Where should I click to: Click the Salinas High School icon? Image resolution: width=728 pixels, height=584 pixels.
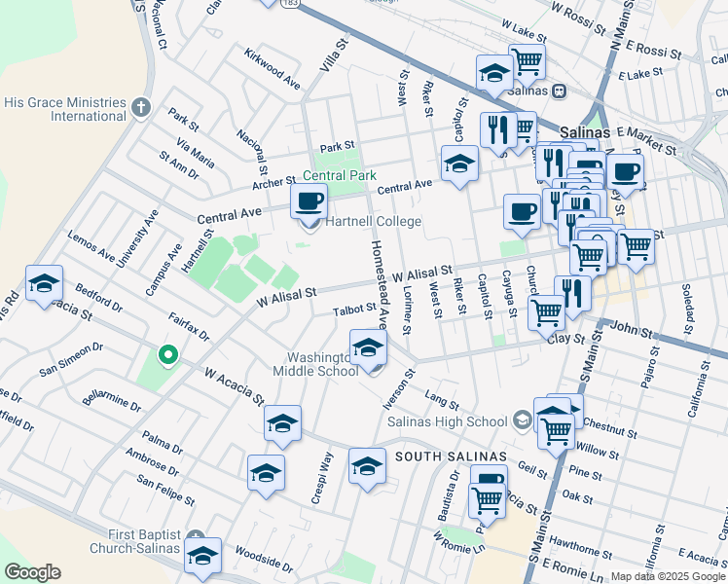tap(522, 420)
